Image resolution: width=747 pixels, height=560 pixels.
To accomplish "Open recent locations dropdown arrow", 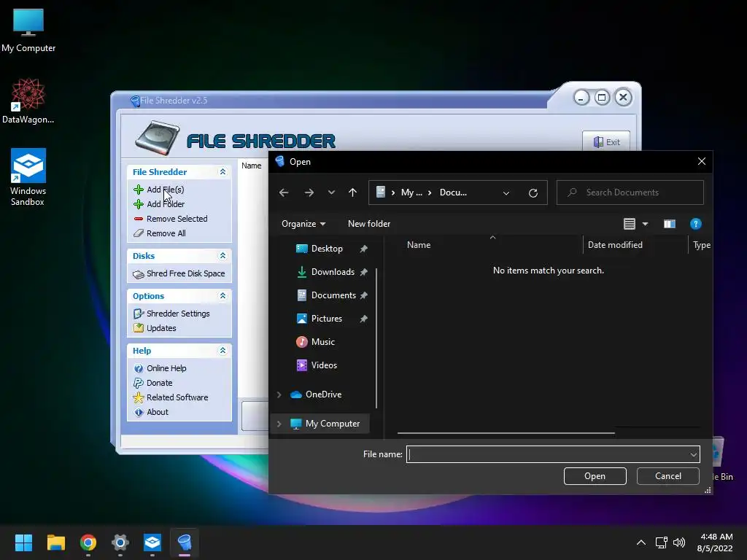I will pyautogui.click(x=332, y=192).
